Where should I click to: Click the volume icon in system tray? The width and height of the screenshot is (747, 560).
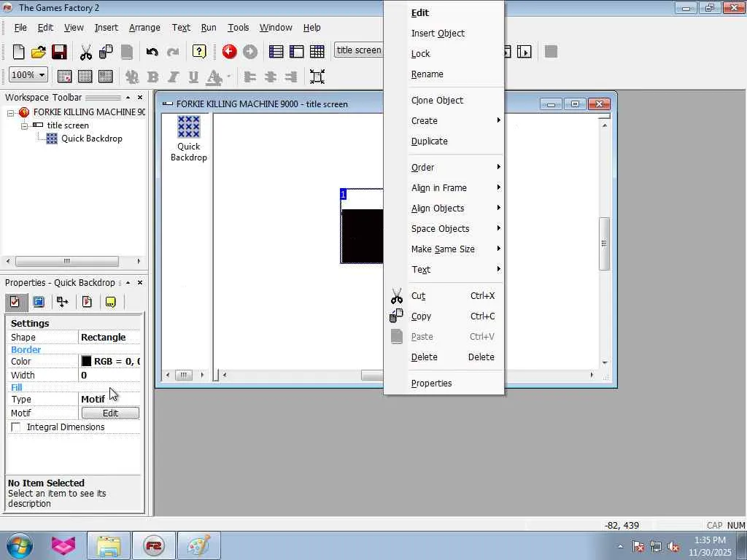coord(673,546)
